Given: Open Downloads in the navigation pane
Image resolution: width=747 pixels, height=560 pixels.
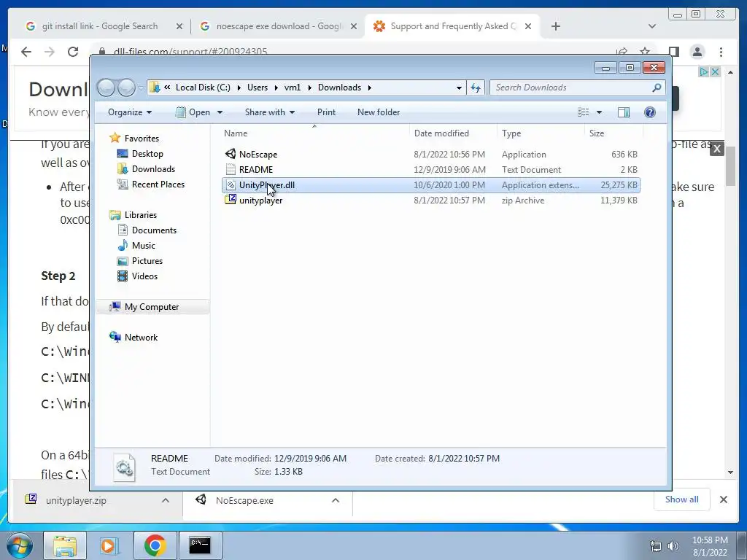Looking at the screenshot, I should (153, 169).
